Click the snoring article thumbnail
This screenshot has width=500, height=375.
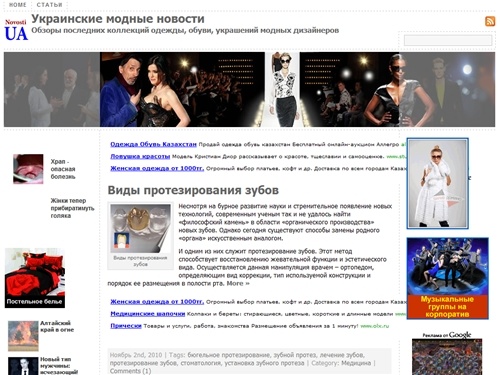coord(28,169)
